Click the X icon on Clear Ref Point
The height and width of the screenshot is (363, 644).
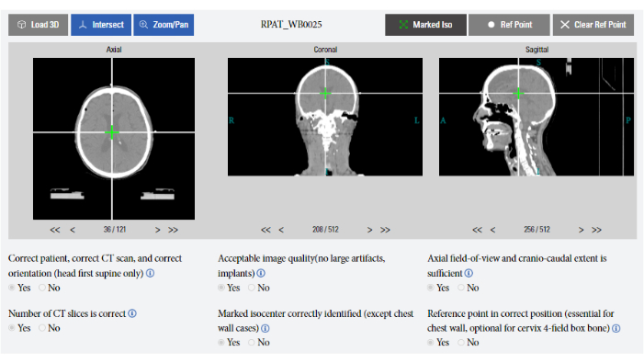pos(565,25)
